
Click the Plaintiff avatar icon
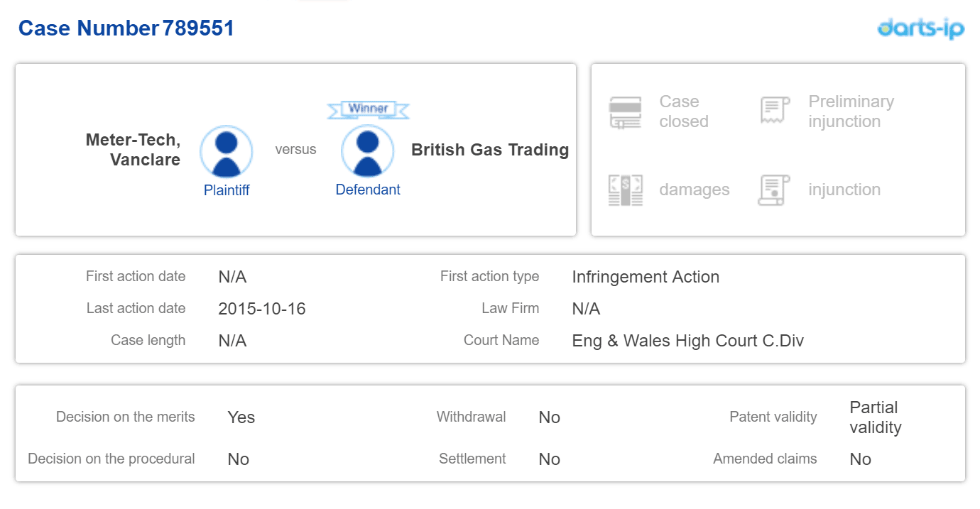coord(226,152)
